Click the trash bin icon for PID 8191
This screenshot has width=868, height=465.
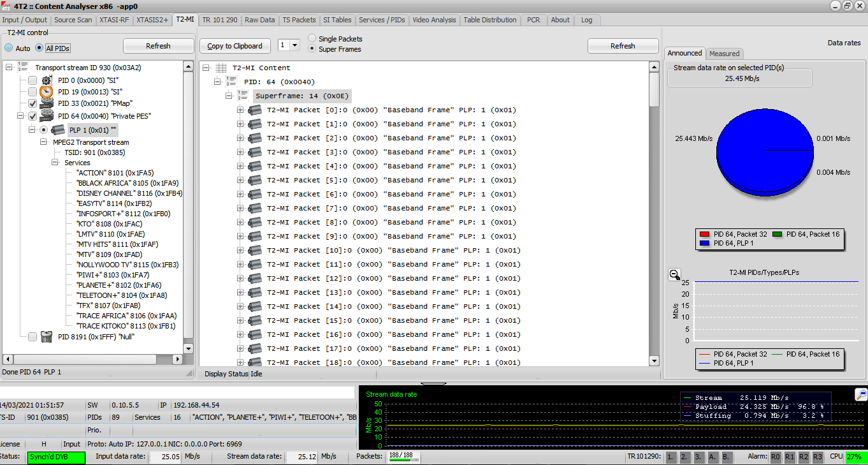[x=47, y=336]
